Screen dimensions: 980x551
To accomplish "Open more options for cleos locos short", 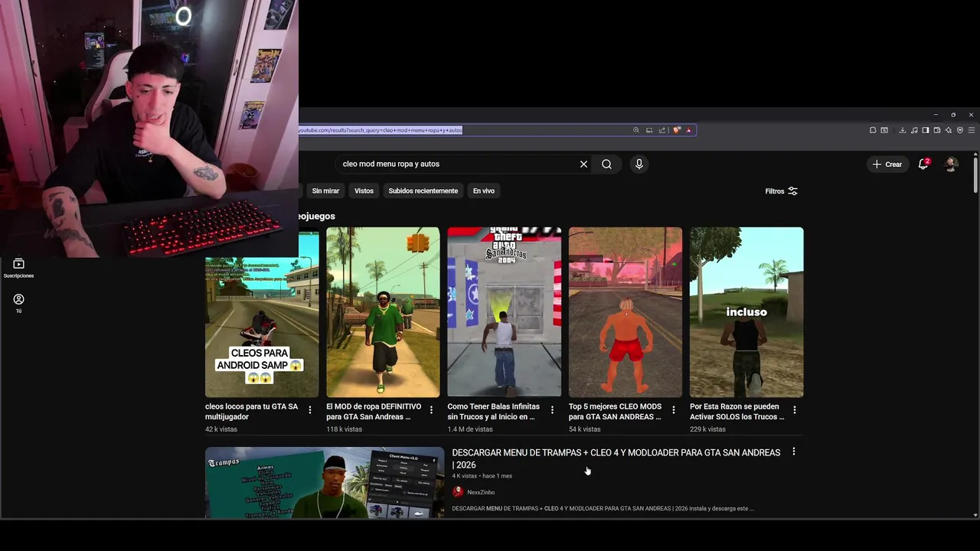I will point(310,410).
